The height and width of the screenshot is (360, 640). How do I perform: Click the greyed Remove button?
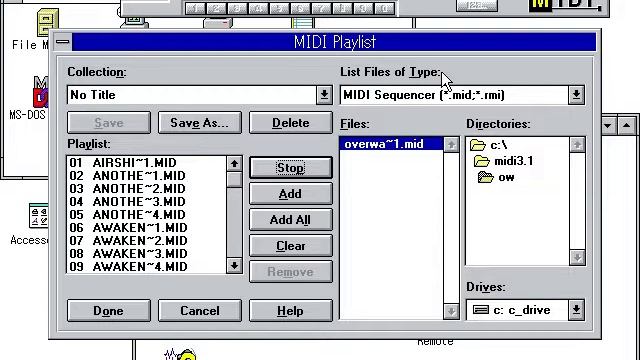pyautogui.click(x=291, y=272)
